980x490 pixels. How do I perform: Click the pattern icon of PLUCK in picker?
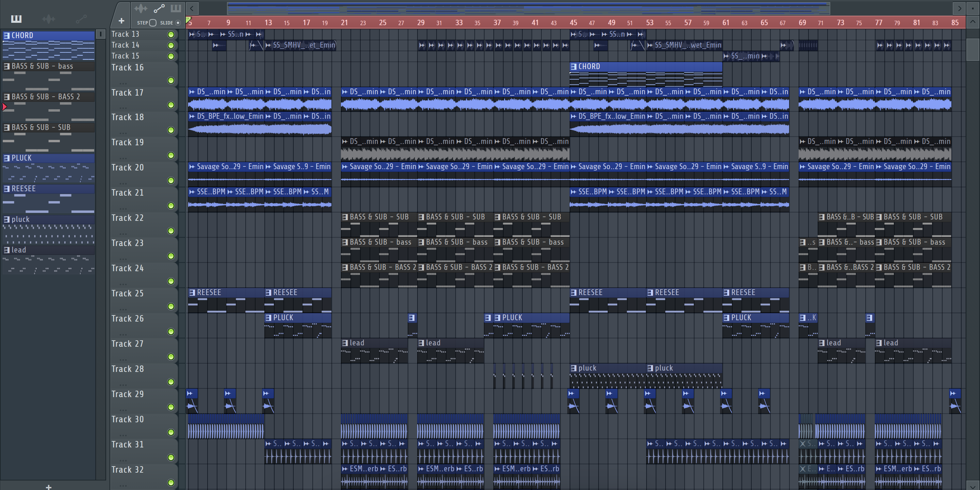tap(6, 158)
